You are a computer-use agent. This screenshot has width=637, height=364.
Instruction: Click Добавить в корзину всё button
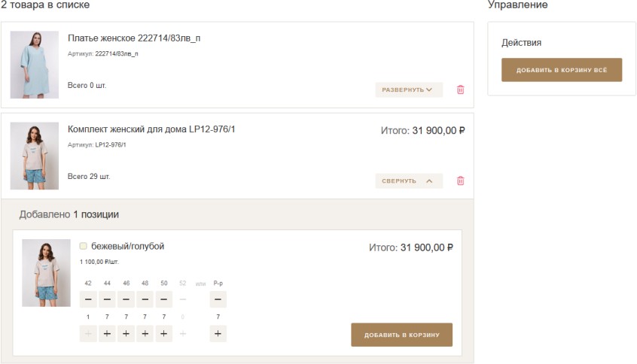[562, 70]
